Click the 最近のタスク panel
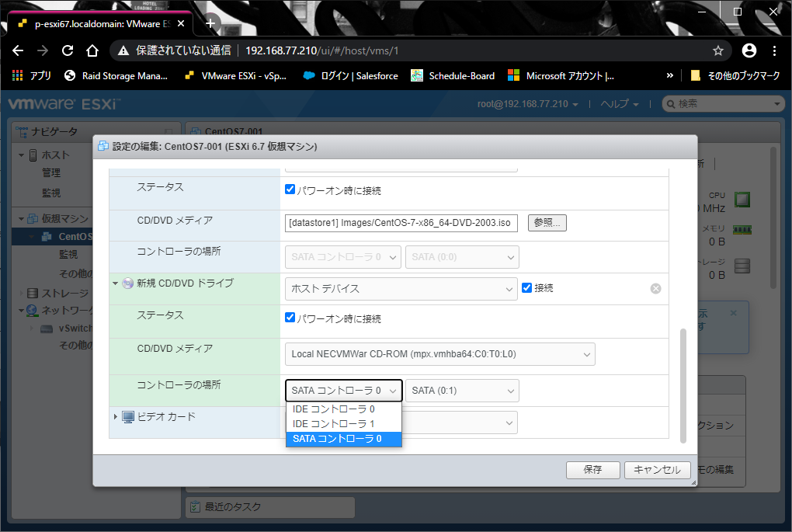Image resolution: width=792 pixels, height=532 pixels. [x=270, y=506]
